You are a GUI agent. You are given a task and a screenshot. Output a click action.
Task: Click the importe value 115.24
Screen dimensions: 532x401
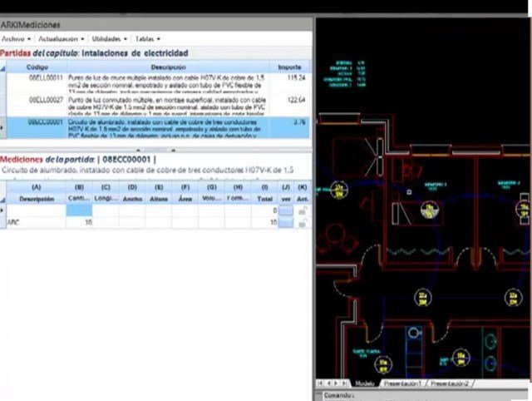click(x=296, y=77)
